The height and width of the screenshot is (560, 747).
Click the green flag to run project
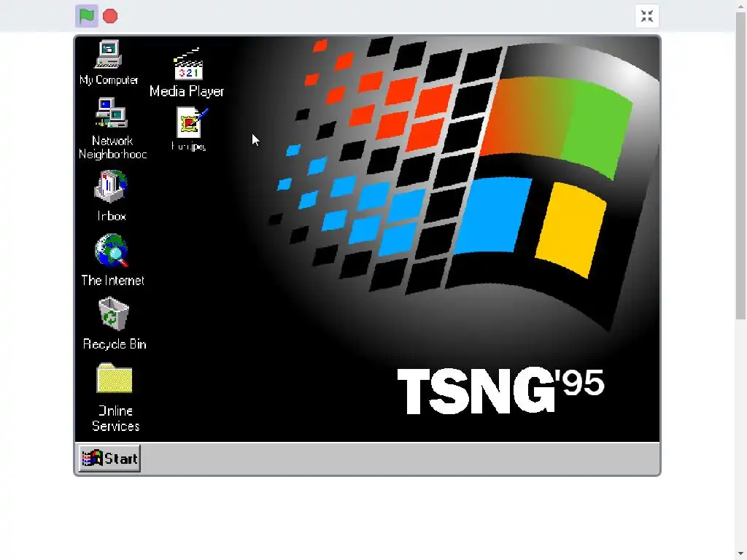[x=87, y=16]
